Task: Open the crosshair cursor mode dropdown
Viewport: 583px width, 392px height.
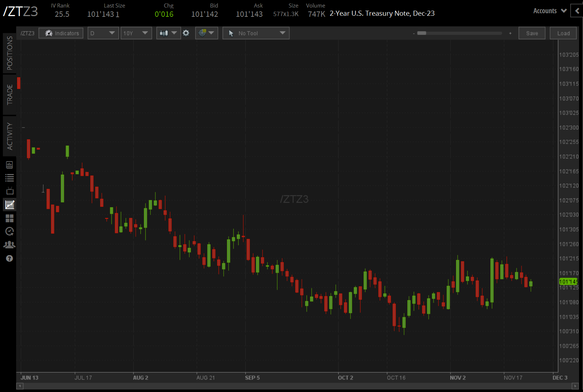Action: coord(206,33)
